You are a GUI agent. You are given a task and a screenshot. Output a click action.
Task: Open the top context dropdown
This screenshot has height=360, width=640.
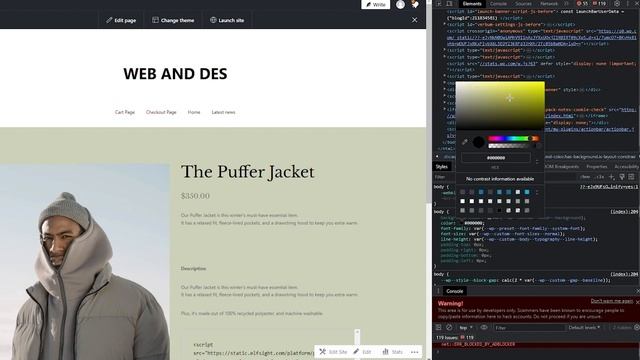coord(466,328)
